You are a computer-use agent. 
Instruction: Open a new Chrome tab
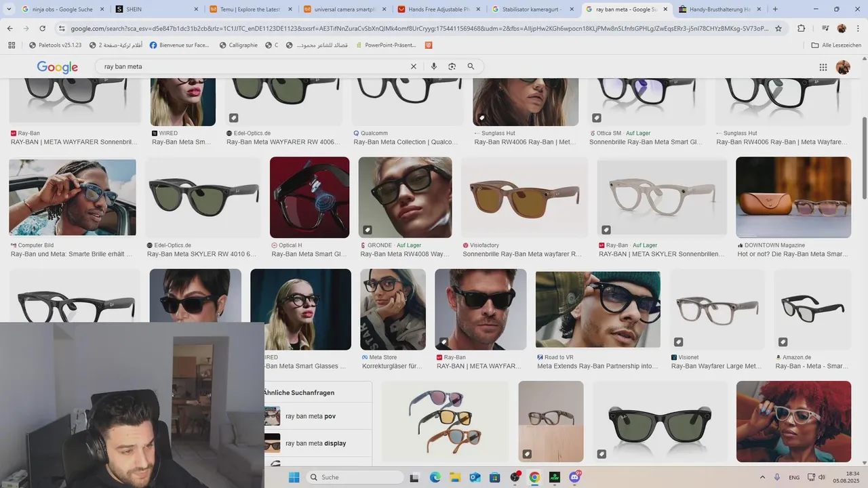[x=775, y=9]
